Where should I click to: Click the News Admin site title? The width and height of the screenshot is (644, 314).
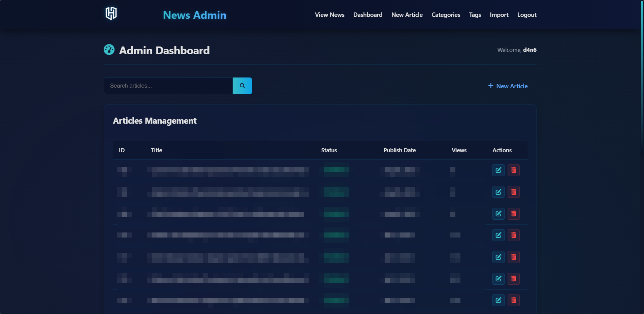coord(195,15)
